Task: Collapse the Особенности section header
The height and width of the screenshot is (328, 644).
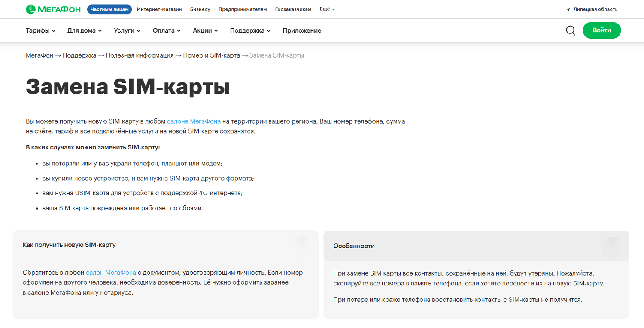Action: (x=476, y=246)
